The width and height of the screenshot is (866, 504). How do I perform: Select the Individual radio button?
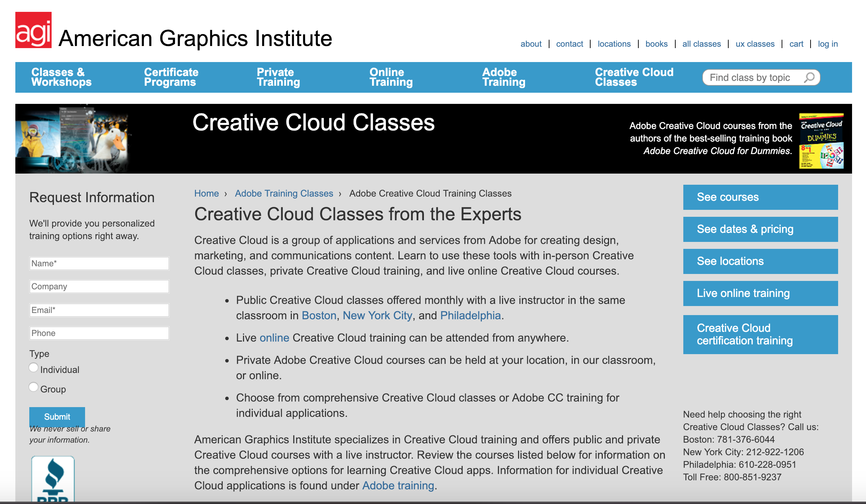tap(33, 368)
